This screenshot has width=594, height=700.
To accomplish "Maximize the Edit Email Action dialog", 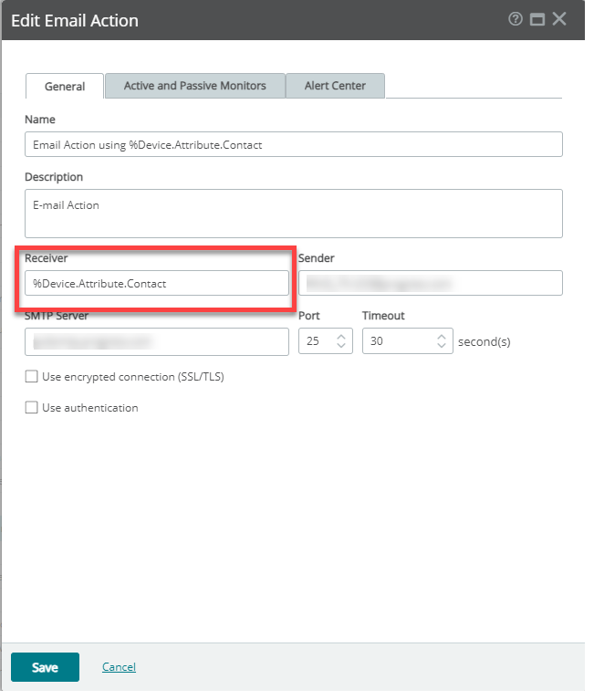I will [537, 20].
